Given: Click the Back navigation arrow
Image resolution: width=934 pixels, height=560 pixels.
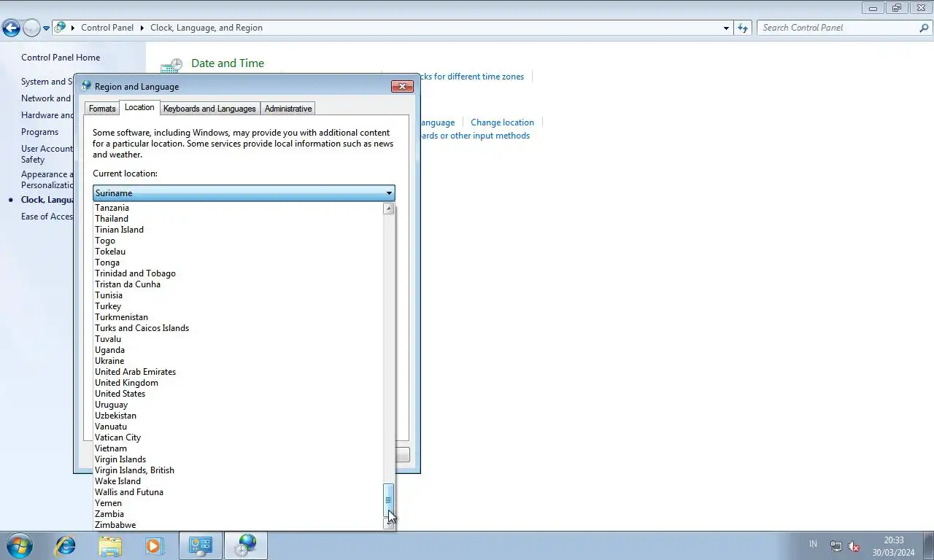Looking at the screenshot, I should pos(11,28).
